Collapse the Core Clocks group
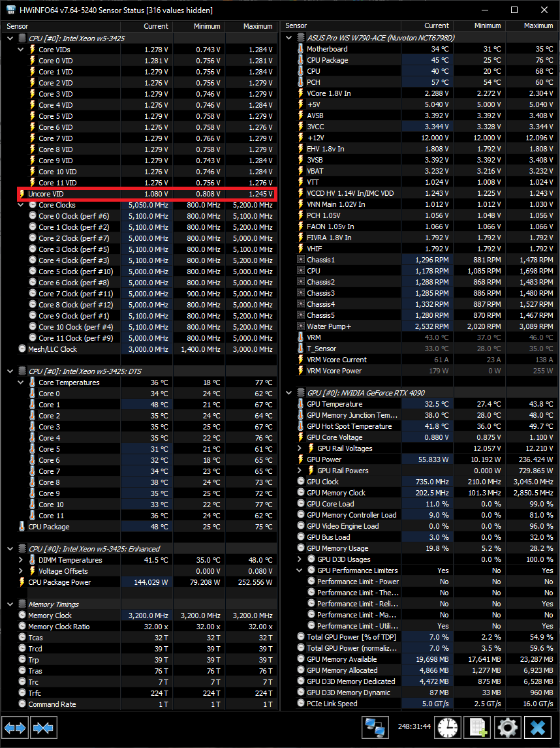This screenshot has width=560, height=748. (22, 205)
